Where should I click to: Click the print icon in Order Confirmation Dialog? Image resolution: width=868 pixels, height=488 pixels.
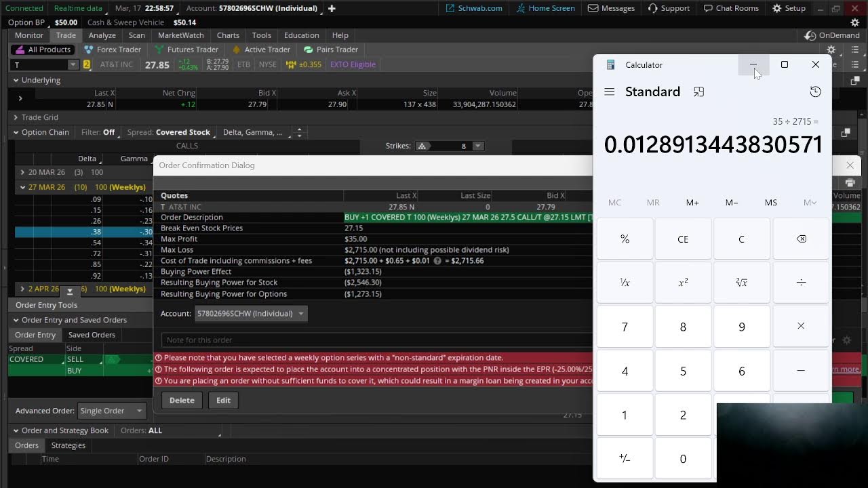pyautogui.click(x=850, y=183)
